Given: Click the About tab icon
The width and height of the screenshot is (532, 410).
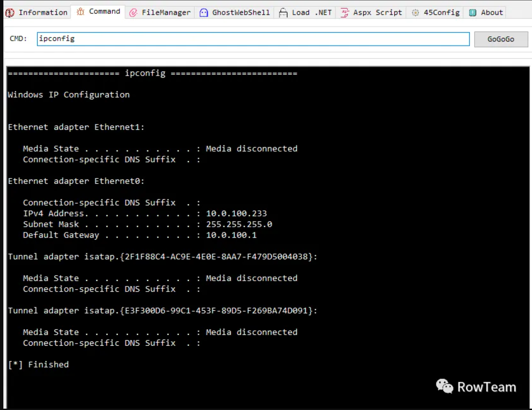Looking at the screenshot, I should 473,13.
